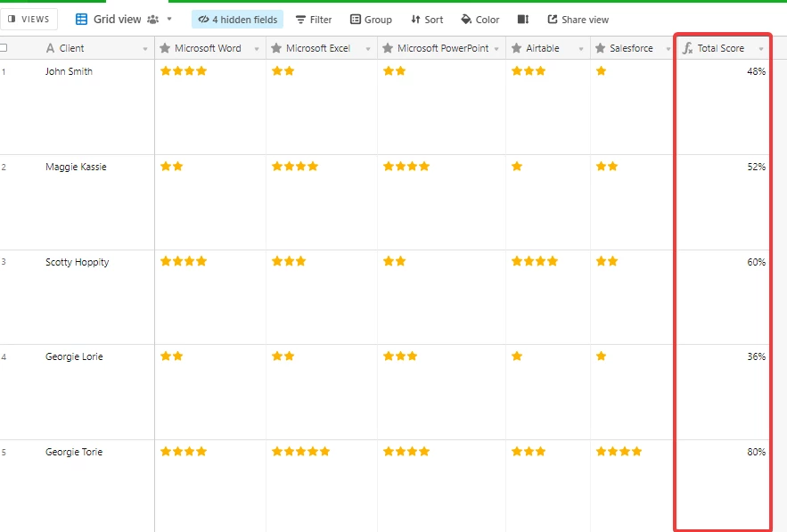Click the Airtable column star icon
The width and height of the screenshot is (787, 532).
tap(516, 48)
